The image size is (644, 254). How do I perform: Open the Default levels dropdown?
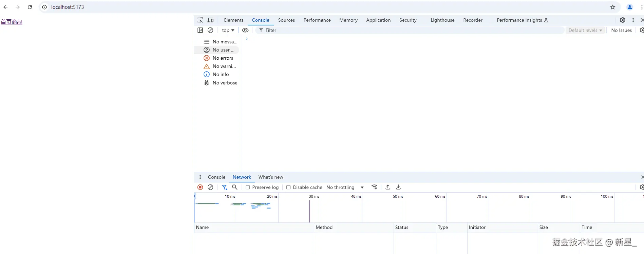pos(585,30)
